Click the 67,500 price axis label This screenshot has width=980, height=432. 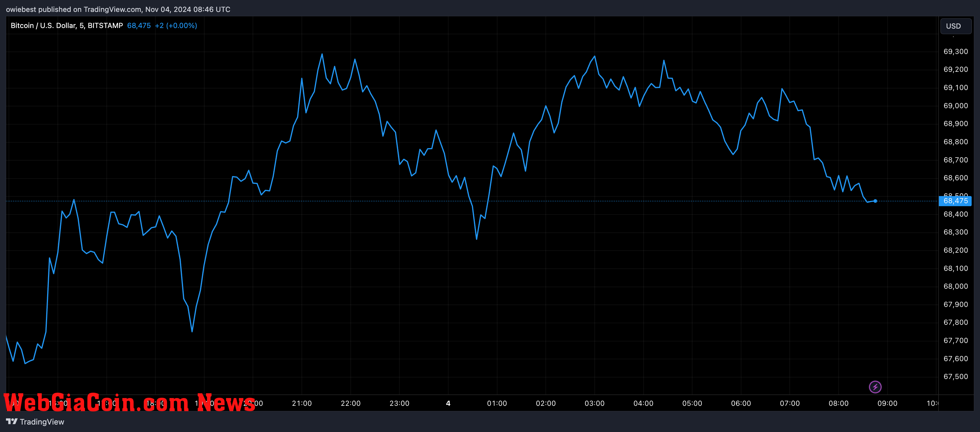[956, 377]
